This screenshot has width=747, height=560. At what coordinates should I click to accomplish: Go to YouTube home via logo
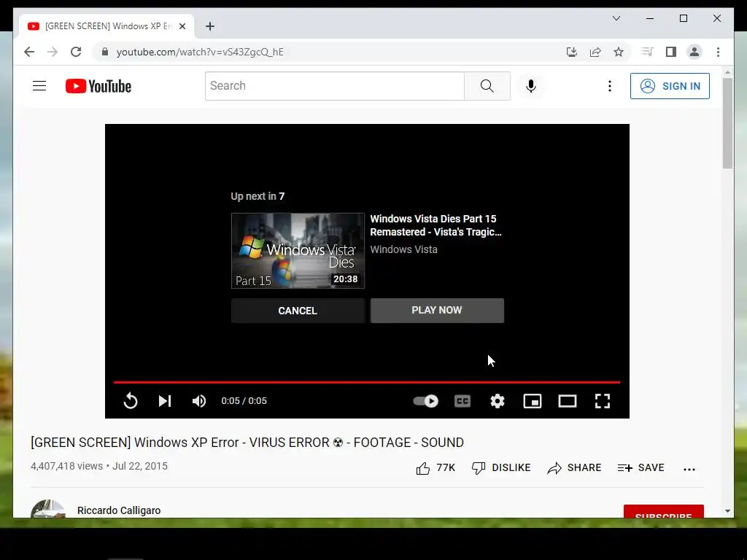(98, 86)
